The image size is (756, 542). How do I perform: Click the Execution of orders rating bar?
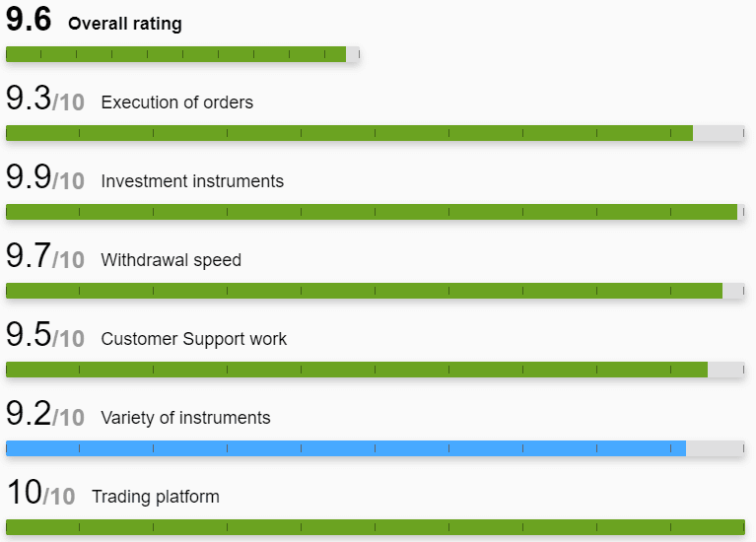(376, 133)
